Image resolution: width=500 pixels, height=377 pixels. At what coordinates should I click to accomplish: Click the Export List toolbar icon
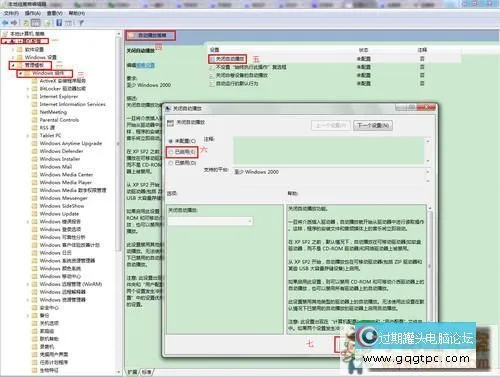47,23
